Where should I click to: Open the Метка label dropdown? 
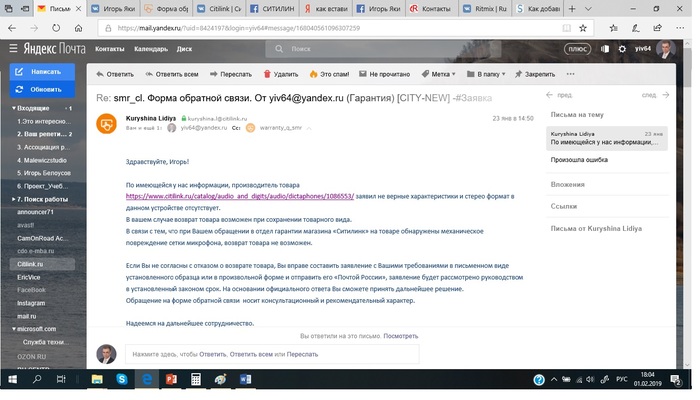[x=438, y=74]
